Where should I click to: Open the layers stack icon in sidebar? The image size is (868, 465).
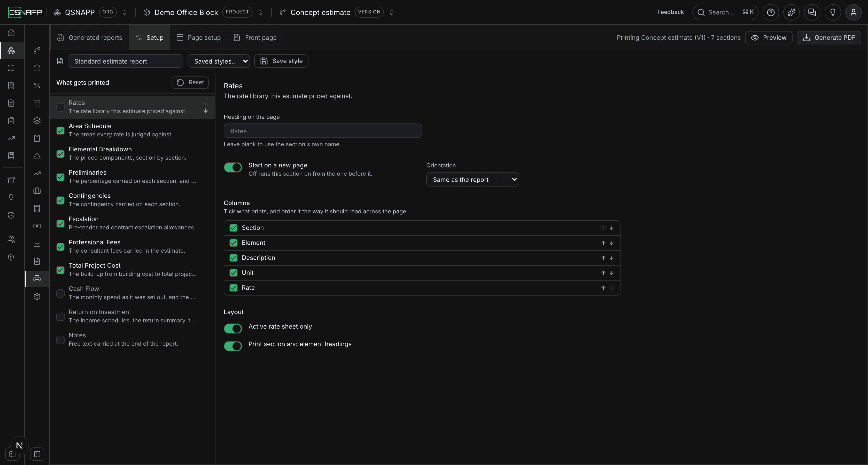pos(37,121)
